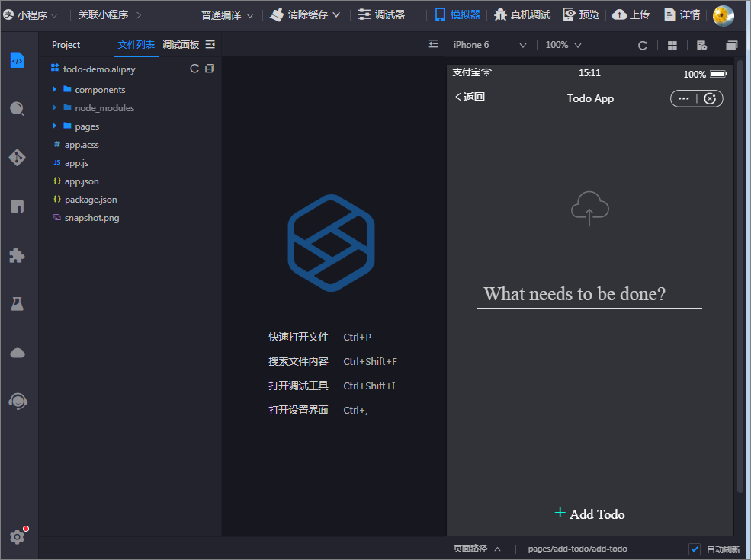Click the 预览 preview toolbar button

coord(582,14)
